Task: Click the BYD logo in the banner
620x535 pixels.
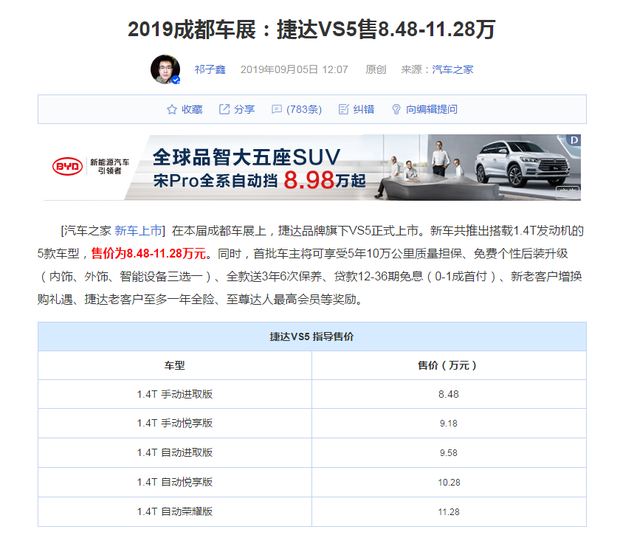Action: click(x=67, y=166)
